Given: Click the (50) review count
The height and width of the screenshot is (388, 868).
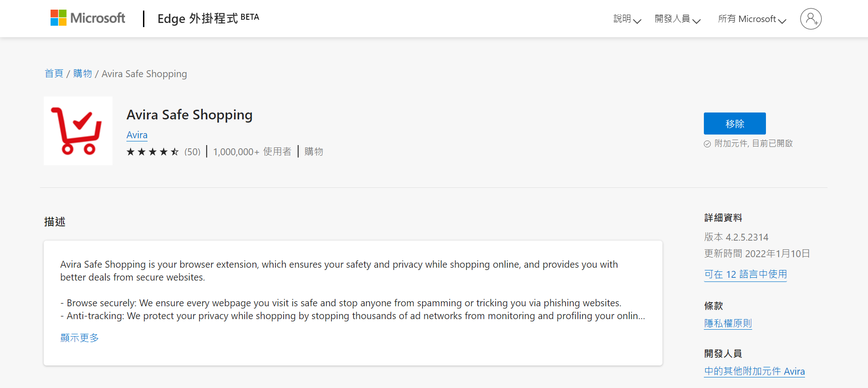Looking at the screenshot, I should point(193,152).
